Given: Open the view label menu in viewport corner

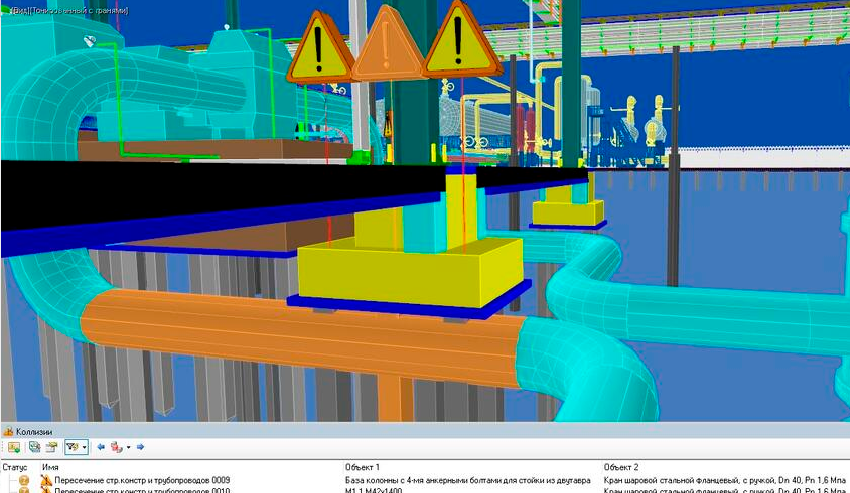Looking at the screenshot, I should pos(70,8).
